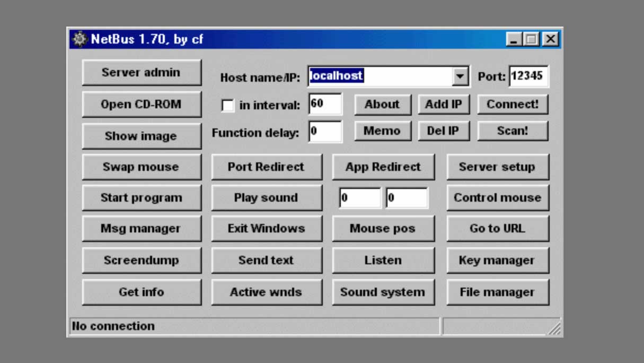
Task: Click the first mouse coordinate field
Action: [x=360, y=198]
